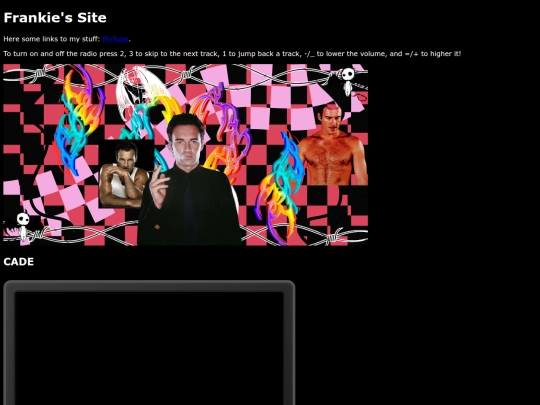This screenshot has width=540, height=405.
Task: Open the MyTube link
Action: (115, 39)
